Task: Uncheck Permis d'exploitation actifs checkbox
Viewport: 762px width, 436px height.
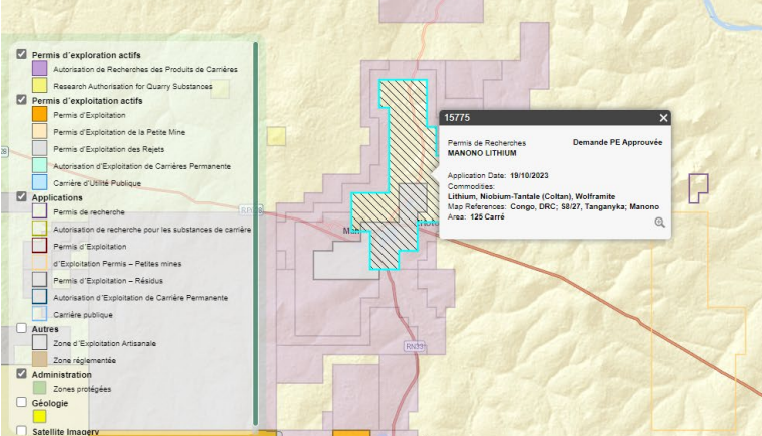Action: tap(21, 100)
